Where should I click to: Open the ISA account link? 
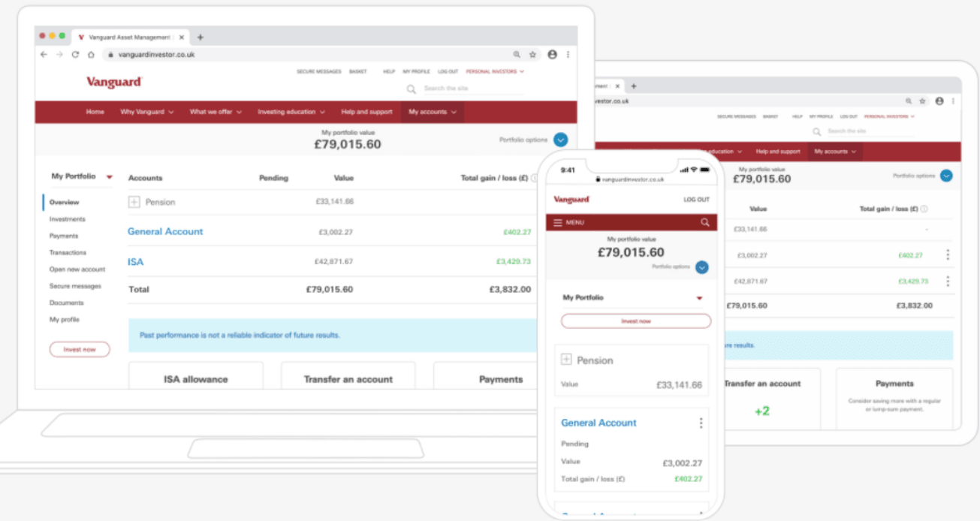(x=136, y=262)
